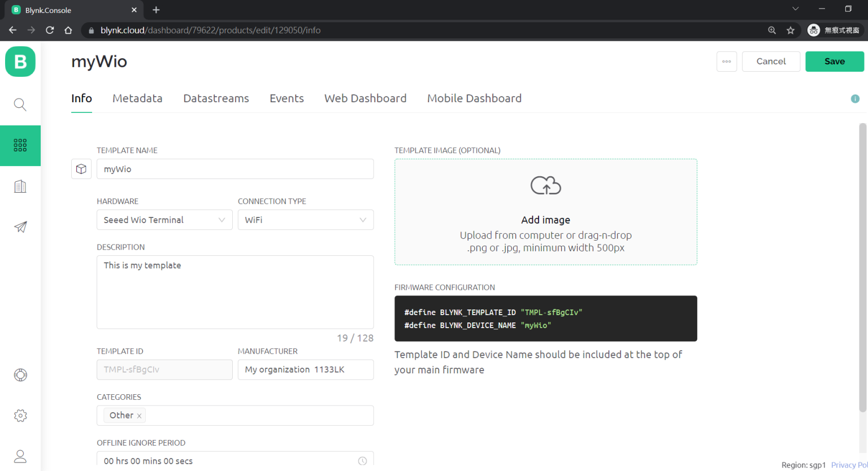
Task: Click the cloud upload icon
Action: [x=546, y=185]
